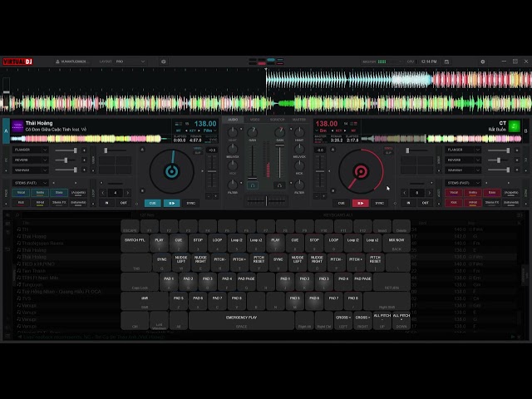The image size is (532, 399).
Task: Click SYNC button on right deck
Action: pos(379,203)
